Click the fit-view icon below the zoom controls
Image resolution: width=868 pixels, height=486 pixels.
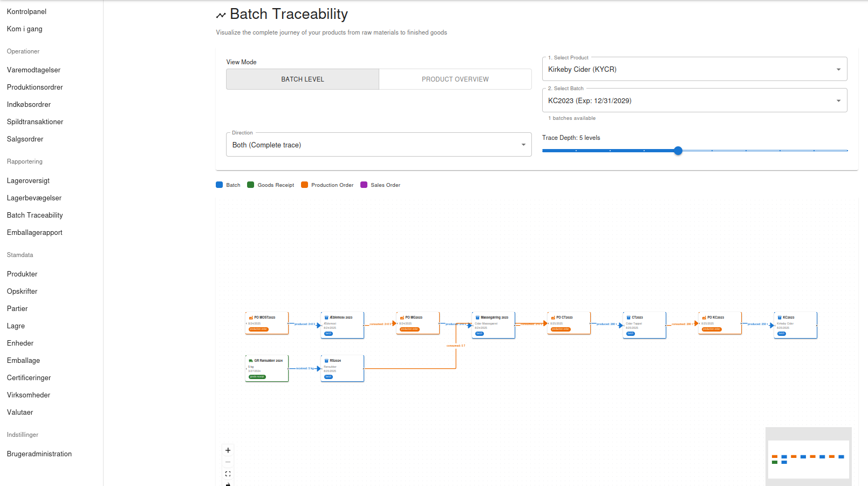(x=228, y=474)
